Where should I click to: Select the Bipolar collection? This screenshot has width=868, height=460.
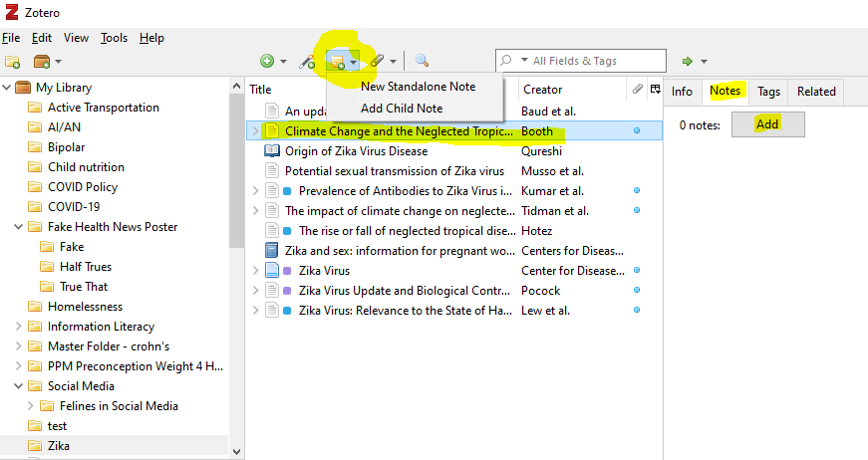(x=66, y=147)
